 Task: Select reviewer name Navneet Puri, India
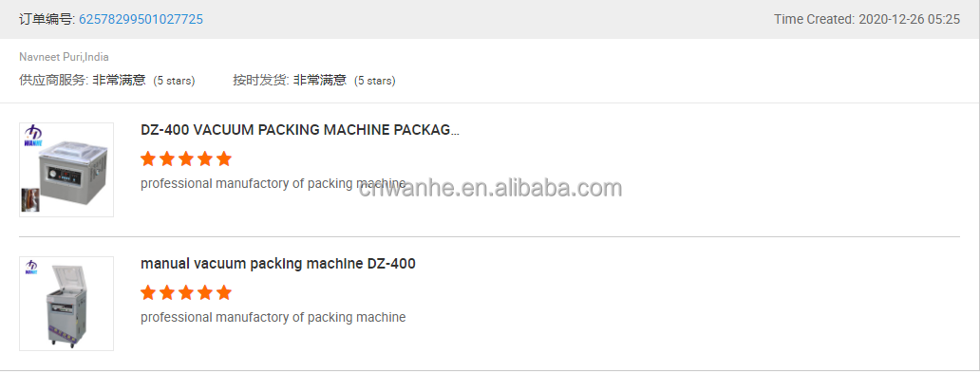coord(64,57)
